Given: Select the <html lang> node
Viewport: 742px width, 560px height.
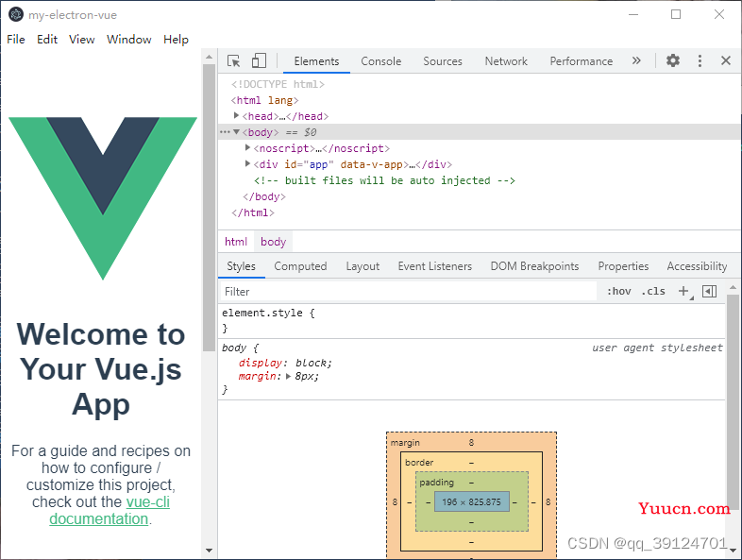Looking at the screenshot, I should tap(265, 100).
